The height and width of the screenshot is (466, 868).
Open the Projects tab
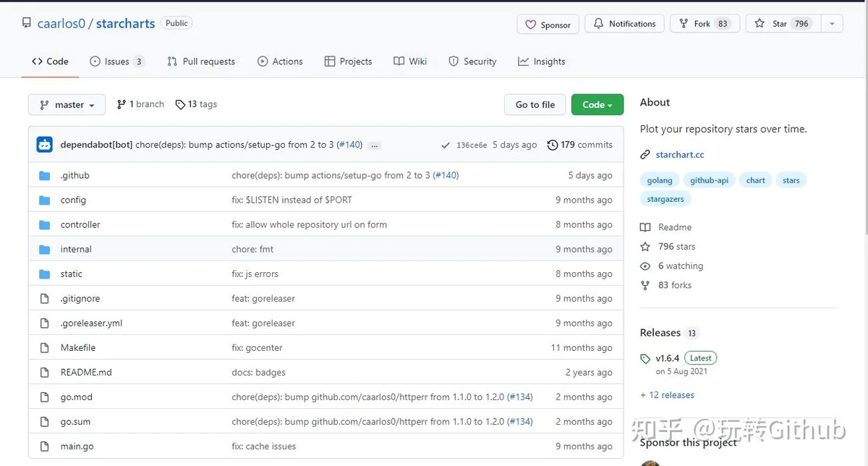pos(348,62)
